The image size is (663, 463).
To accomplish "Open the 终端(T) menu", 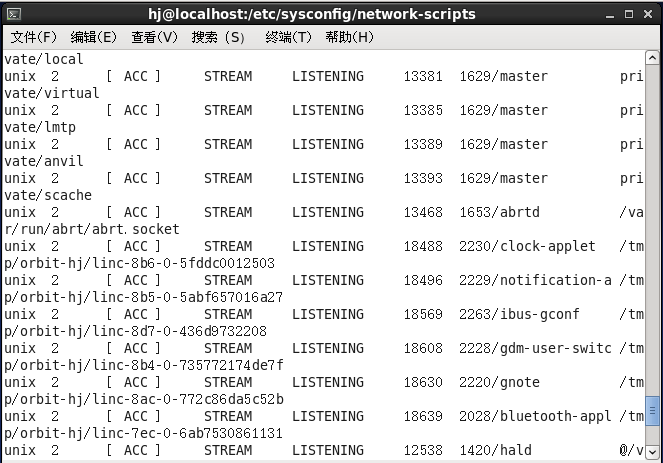I will [288, 37].
